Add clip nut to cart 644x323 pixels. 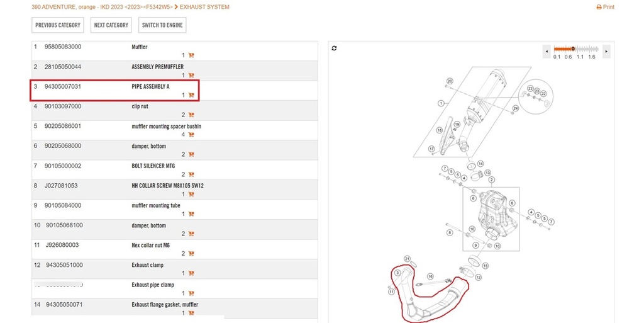191,115
